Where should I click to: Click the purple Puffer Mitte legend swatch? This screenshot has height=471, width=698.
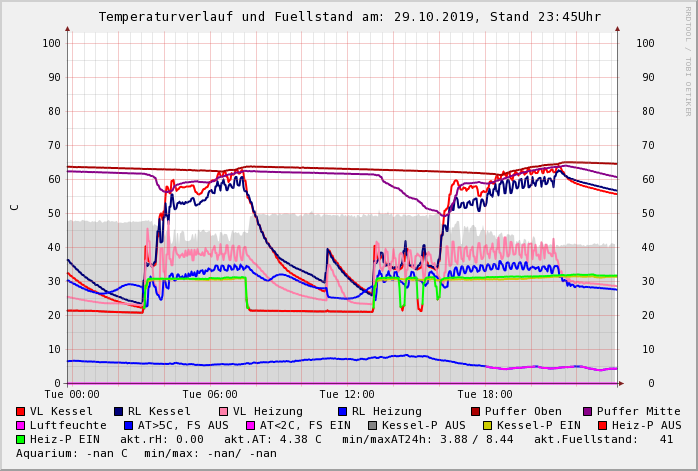587,411
